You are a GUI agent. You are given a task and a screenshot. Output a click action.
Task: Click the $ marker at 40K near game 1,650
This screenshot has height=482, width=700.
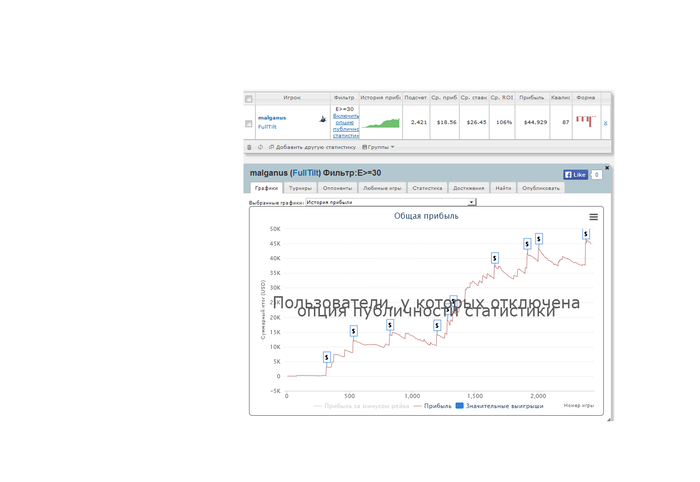point(495,258)
